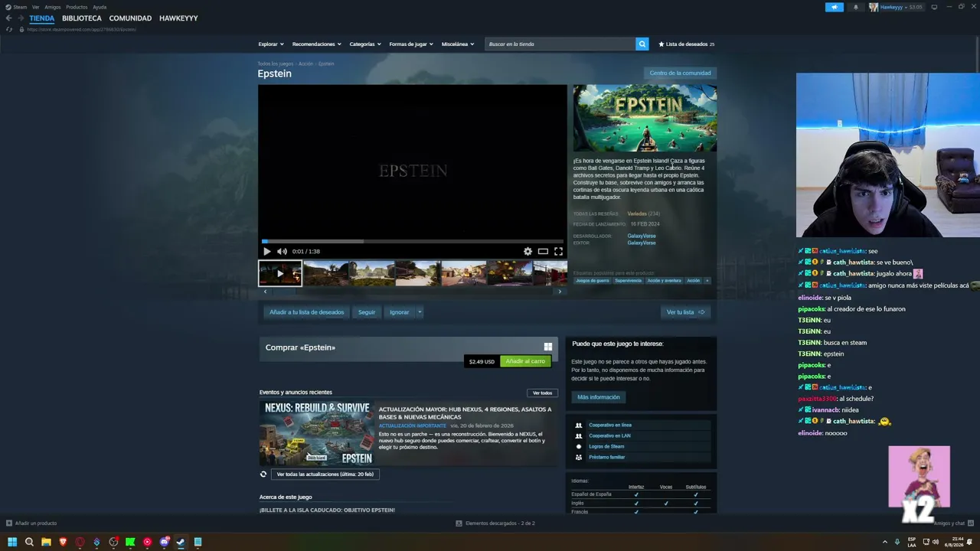This screenshot has width=980, height=551.
Task: Click 'Ver todos' events button
Action: pos(542,393)
